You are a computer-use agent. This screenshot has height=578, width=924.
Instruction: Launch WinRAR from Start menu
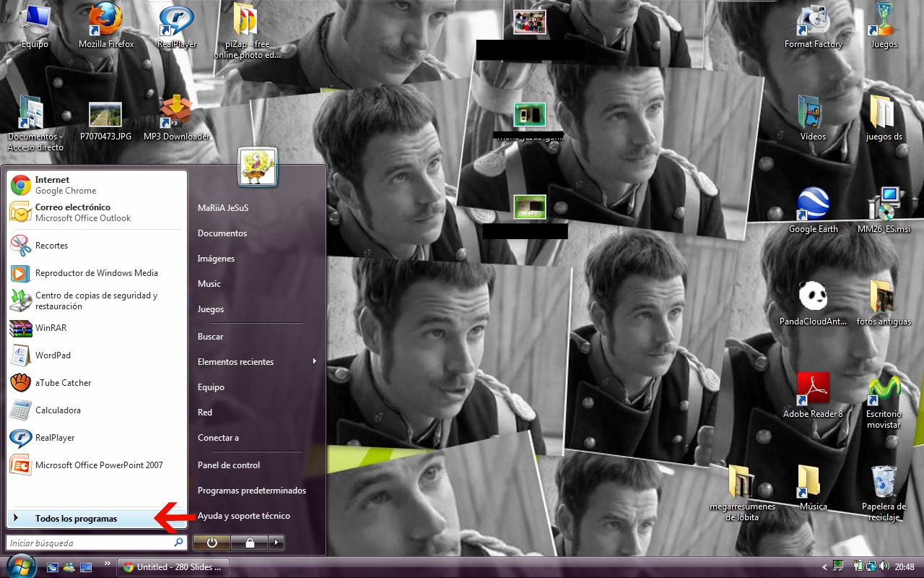pyautogui.click(x=51, y=328)
